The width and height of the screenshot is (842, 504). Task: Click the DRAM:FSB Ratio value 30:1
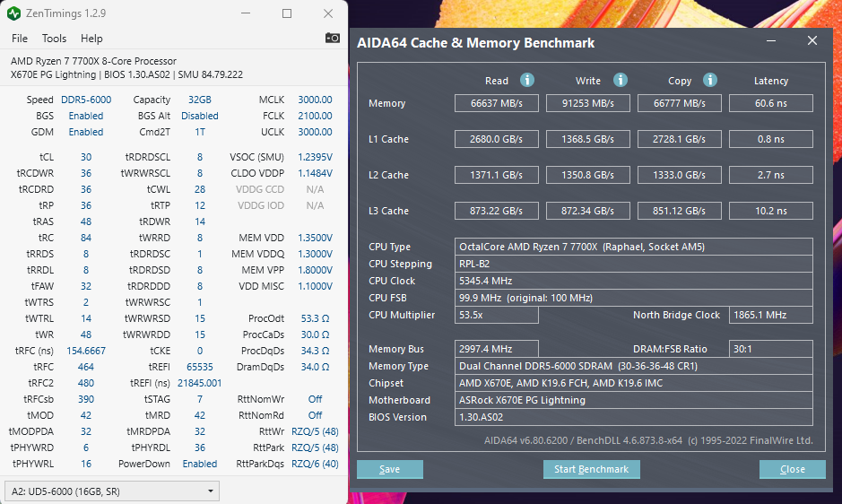770,349
